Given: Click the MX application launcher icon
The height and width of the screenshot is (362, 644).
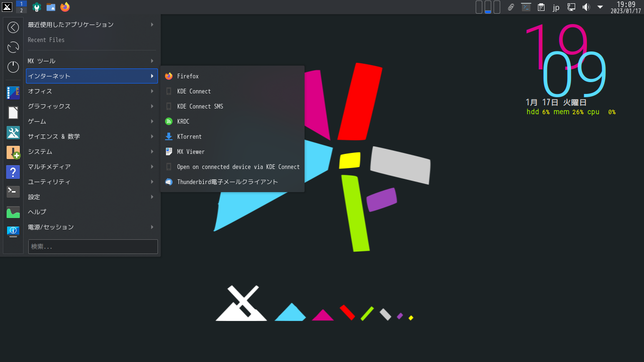Looking at the screenshot, I should coord(7,7).
